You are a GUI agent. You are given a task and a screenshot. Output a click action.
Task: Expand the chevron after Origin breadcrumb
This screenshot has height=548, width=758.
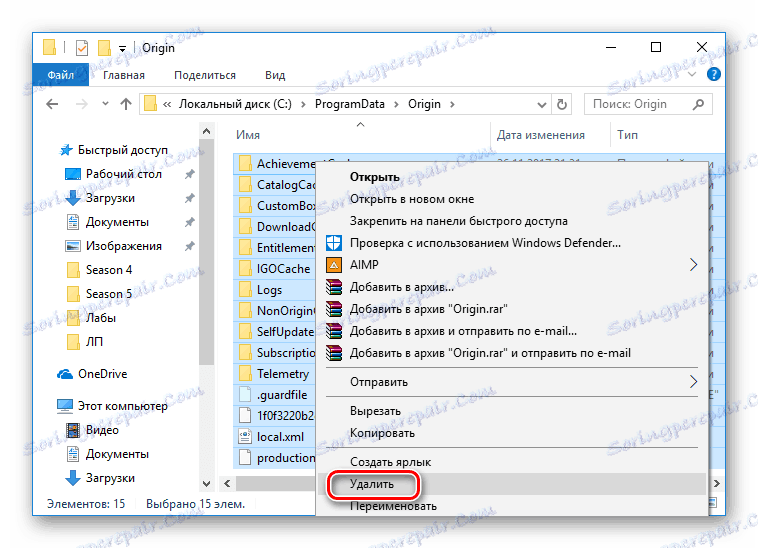pos(452,104)
